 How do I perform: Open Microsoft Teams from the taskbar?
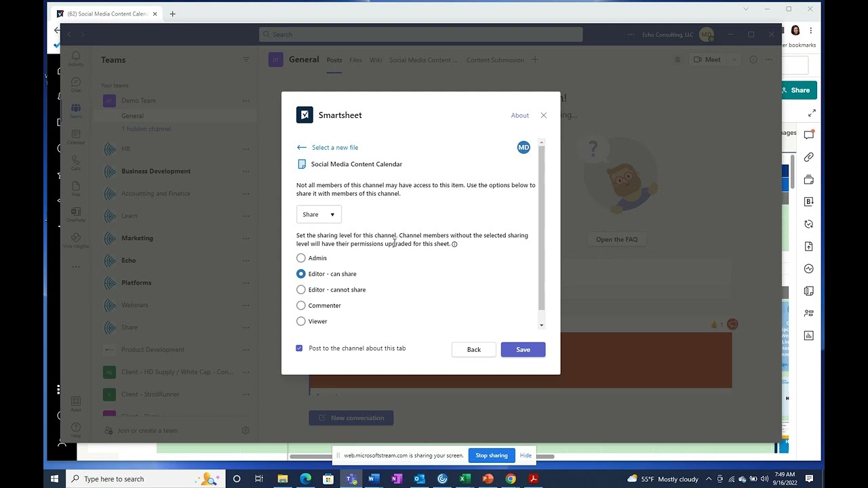tap(351, 479)
